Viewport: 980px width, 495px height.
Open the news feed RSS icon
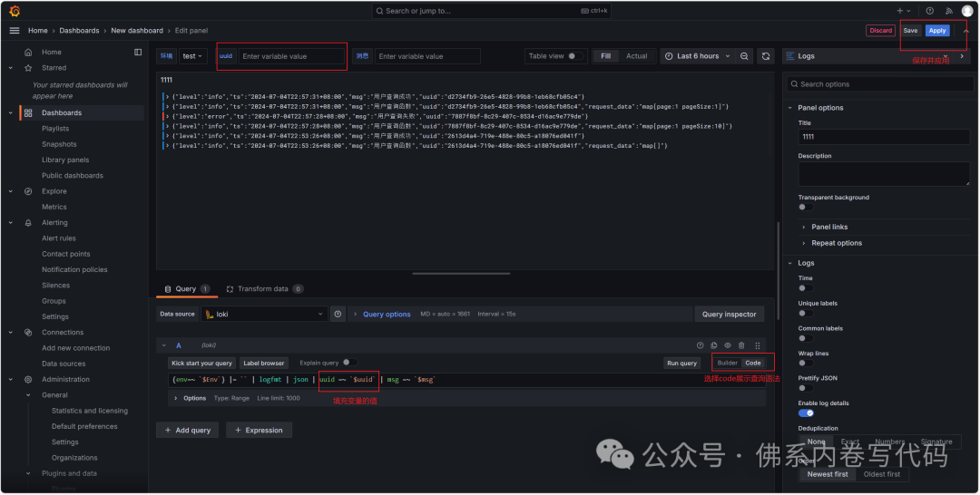coord(949,11)
